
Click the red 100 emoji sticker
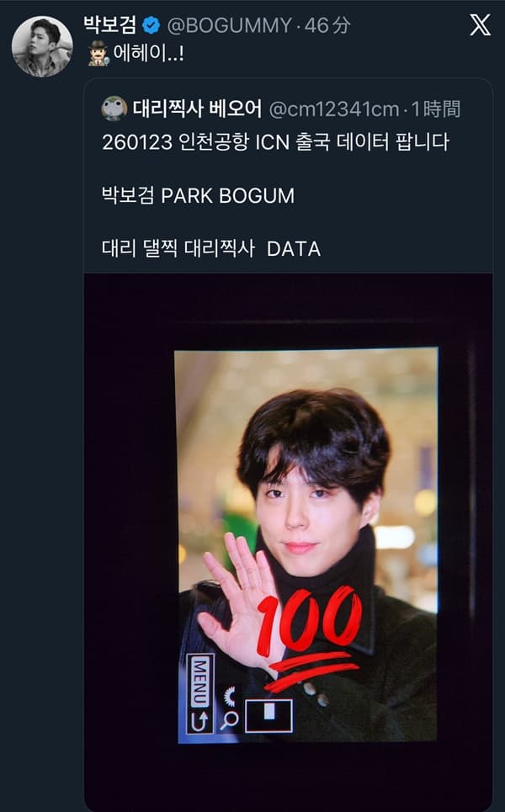[x=309, y=638]
